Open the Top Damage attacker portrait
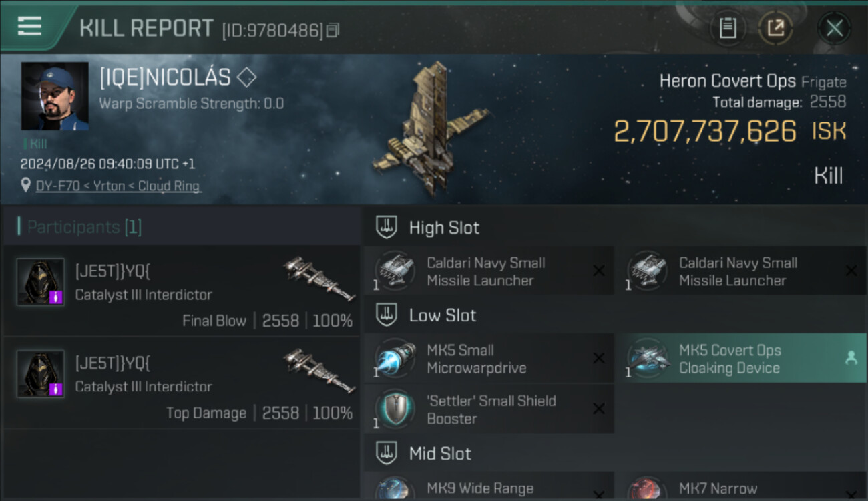The image size is (868, 501). tap(41, 374)
